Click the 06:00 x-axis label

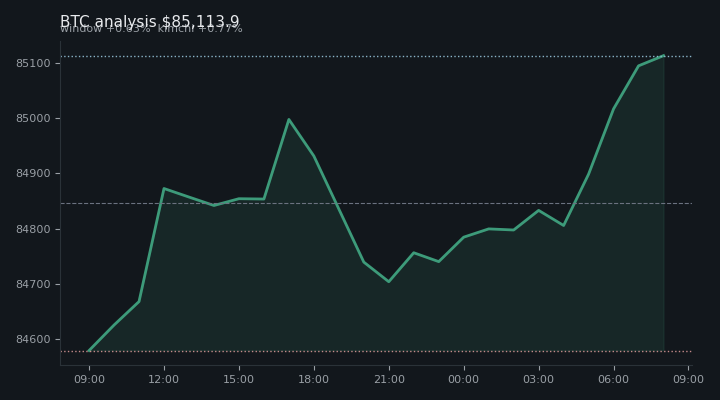[x=613, y=379]
